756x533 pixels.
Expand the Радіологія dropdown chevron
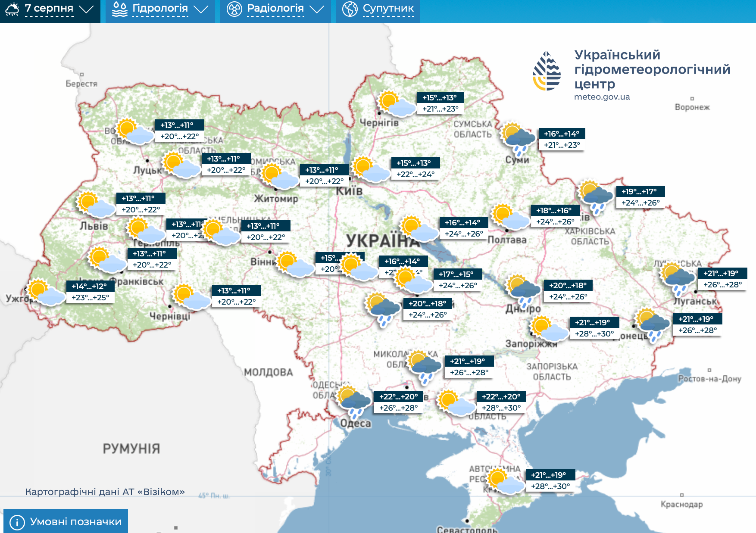point(317,9)
